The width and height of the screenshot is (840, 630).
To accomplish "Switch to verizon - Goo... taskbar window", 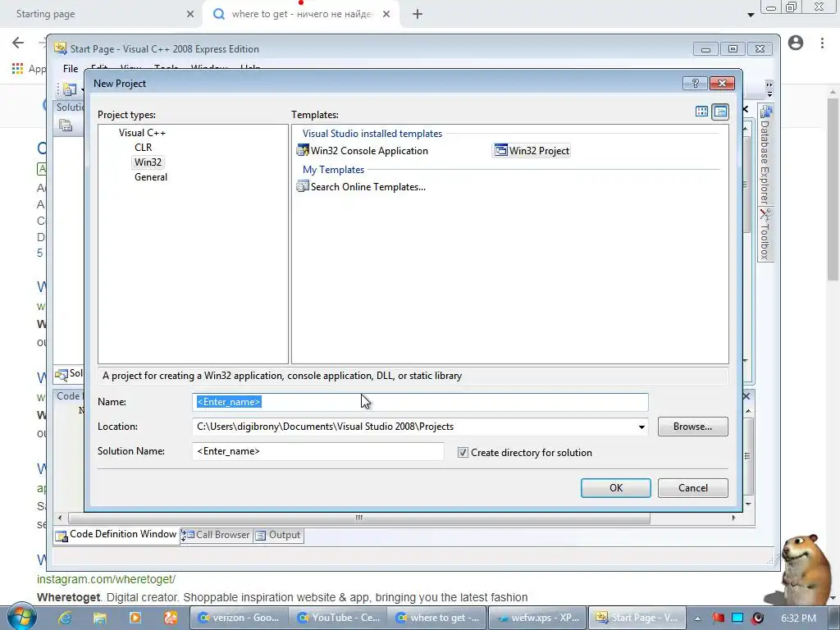I will tap(239, 618).
